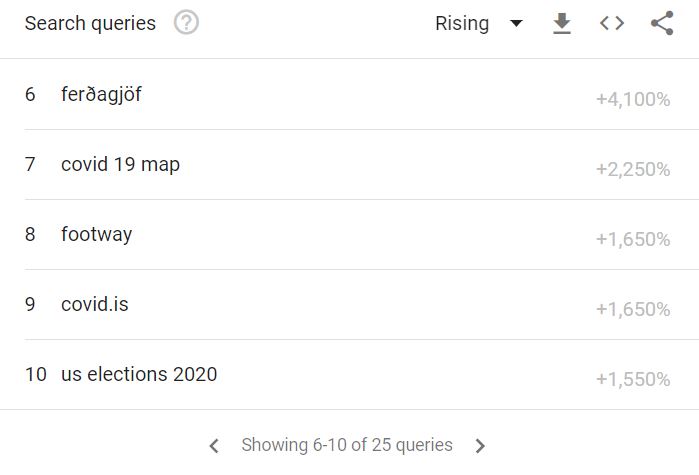The width and height of the screenshot is (699, 475).
Task: Open the Search queries help icon
Action: [x=186, y=23]
